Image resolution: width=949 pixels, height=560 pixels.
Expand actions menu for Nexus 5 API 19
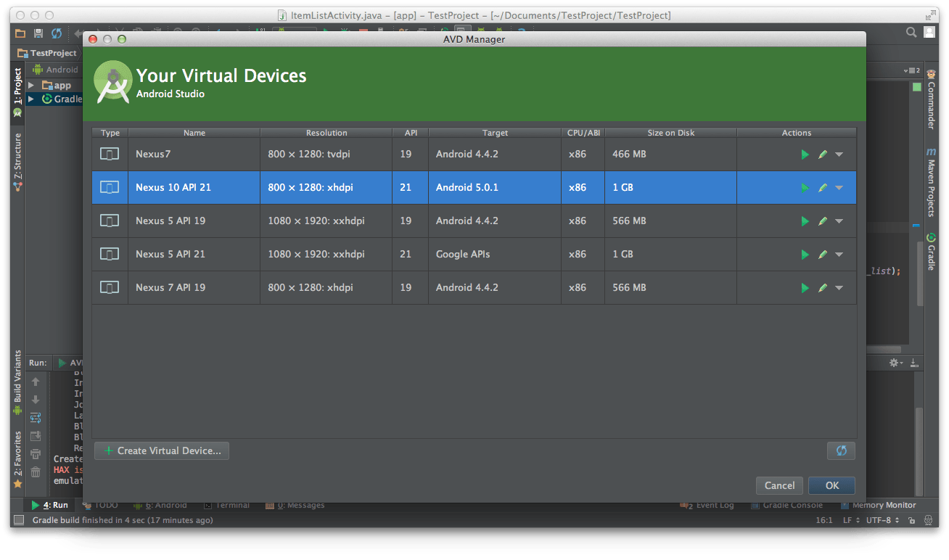point(839,221)
